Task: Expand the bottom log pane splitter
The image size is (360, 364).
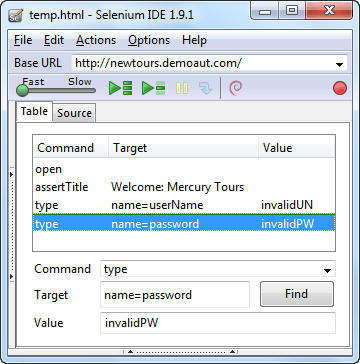Action: pyautogui.click(x=181, y=352)
